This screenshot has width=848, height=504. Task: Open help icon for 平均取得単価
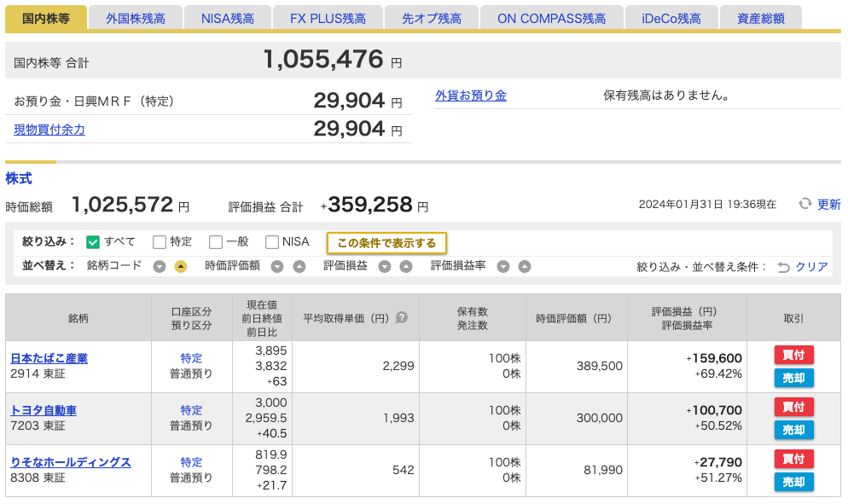(x=401, y=318)
